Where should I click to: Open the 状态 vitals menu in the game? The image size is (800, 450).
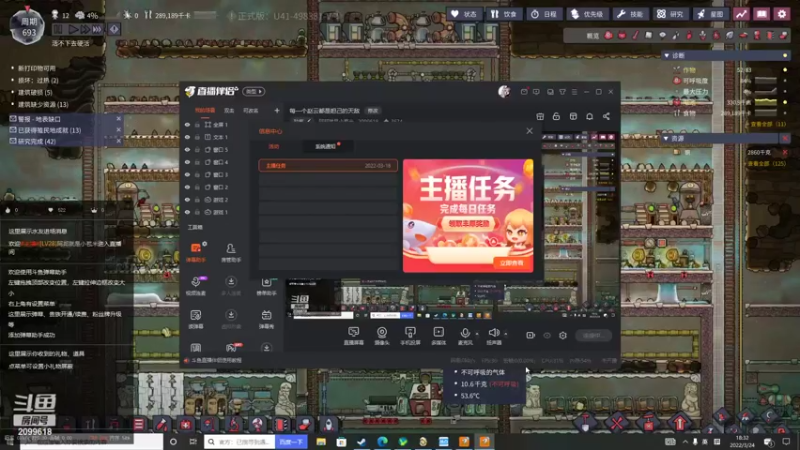point(463,14)
